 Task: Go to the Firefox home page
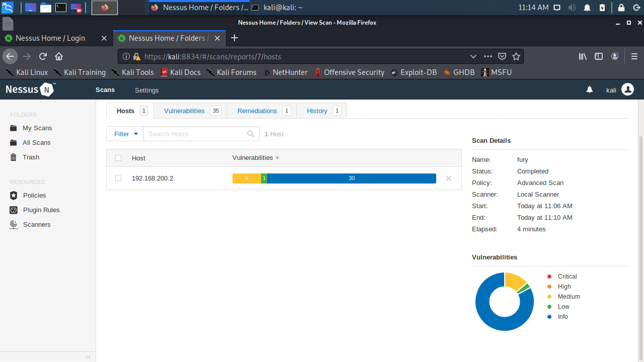(x=59, y=56)
